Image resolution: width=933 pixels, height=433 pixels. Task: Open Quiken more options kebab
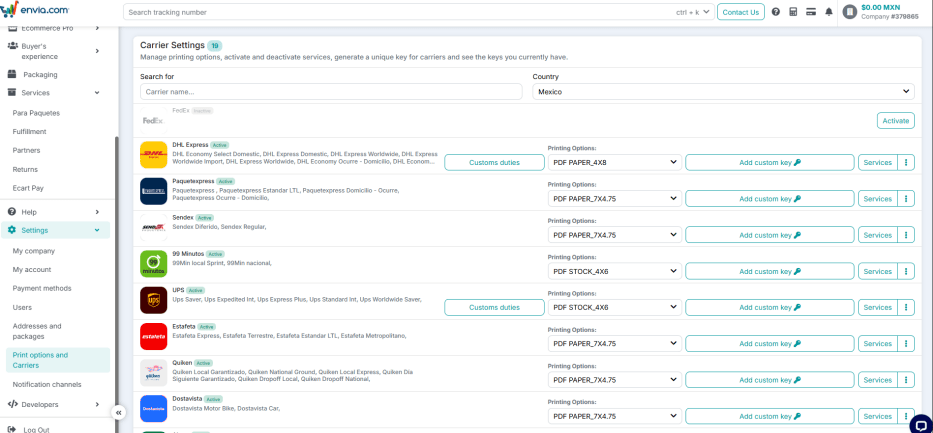(906, 380)
